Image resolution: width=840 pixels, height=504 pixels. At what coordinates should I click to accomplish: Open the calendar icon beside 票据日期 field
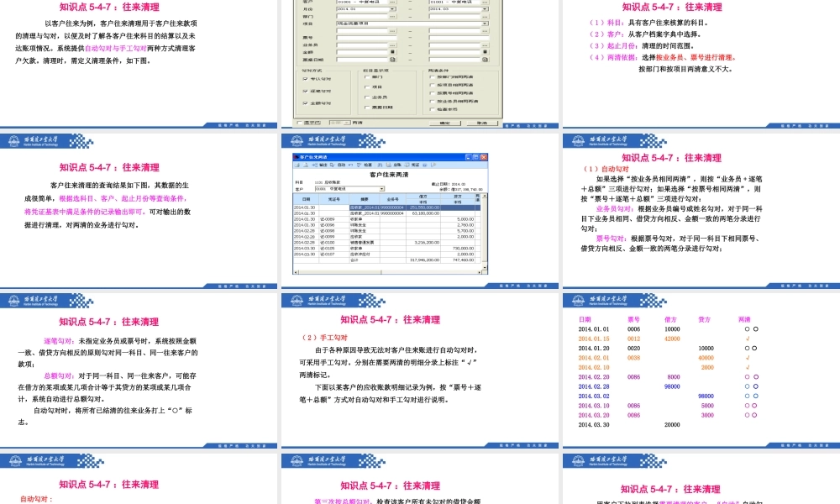[394, 60]
